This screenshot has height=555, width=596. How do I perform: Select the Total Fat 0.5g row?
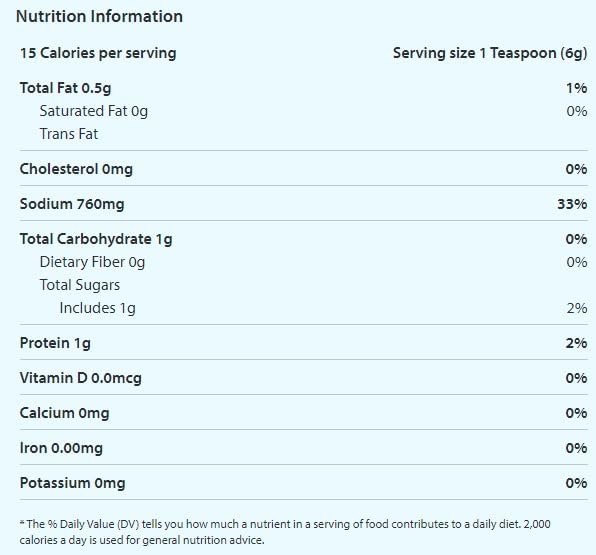(303, 88)
